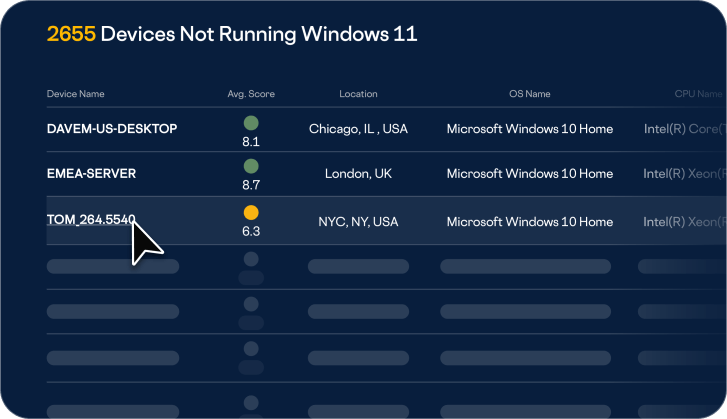Image resolution: width=727 pixels, height=419 pixels.
Task: Click the green score dot for DAVEM-US-DESKTOP
Action: (251, 123)
